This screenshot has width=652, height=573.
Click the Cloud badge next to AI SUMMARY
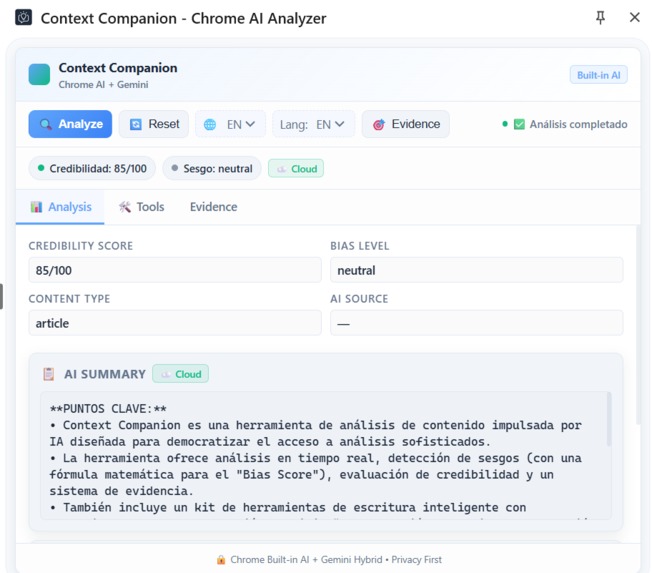[180, 374]
